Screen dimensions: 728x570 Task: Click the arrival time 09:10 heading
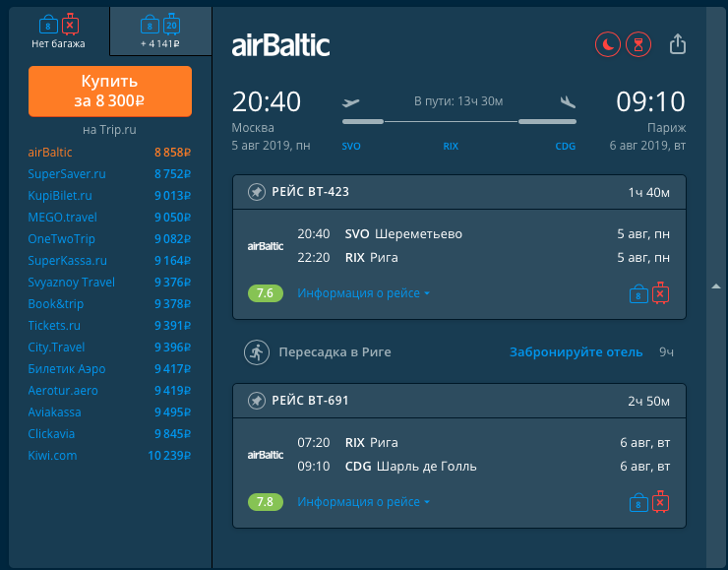(650, 101)
